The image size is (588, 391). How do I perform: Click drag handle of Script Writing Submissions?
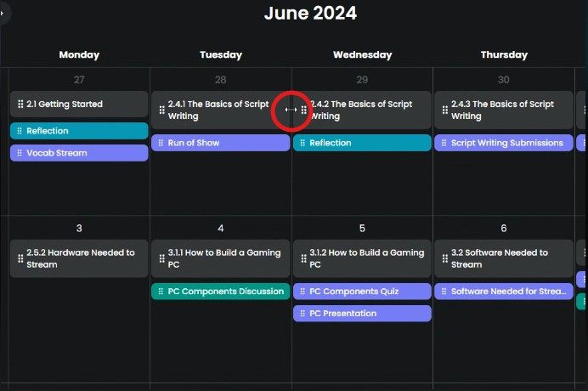(x=444, y=143)
